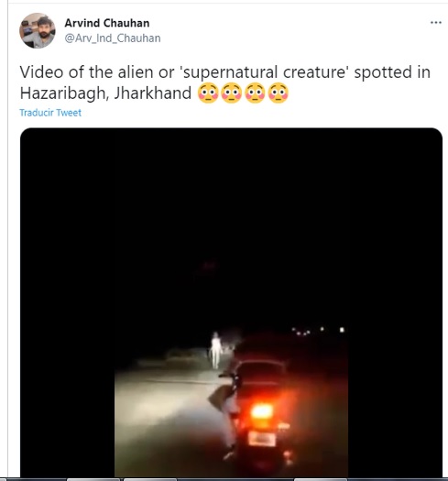Screen dimensions: 448x481
Task: Click the white humanoid figure in the video
Action: [215, 350]
